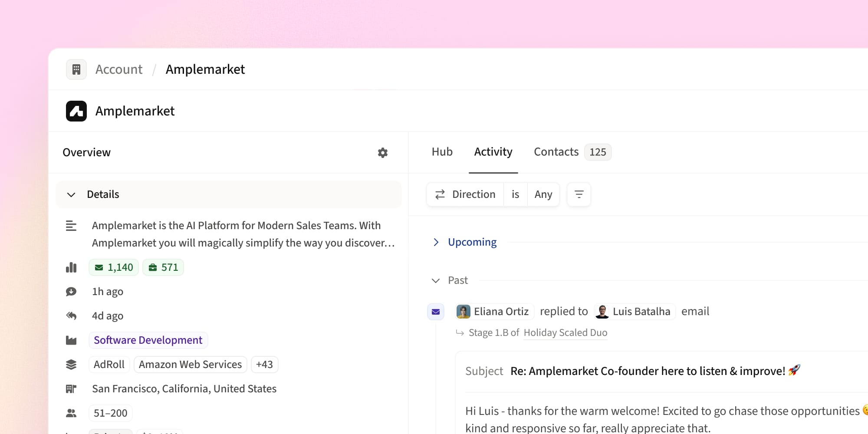This screenshot has height=434, width=868.
Task: Click the employees people icon
Action: [71, 413]
